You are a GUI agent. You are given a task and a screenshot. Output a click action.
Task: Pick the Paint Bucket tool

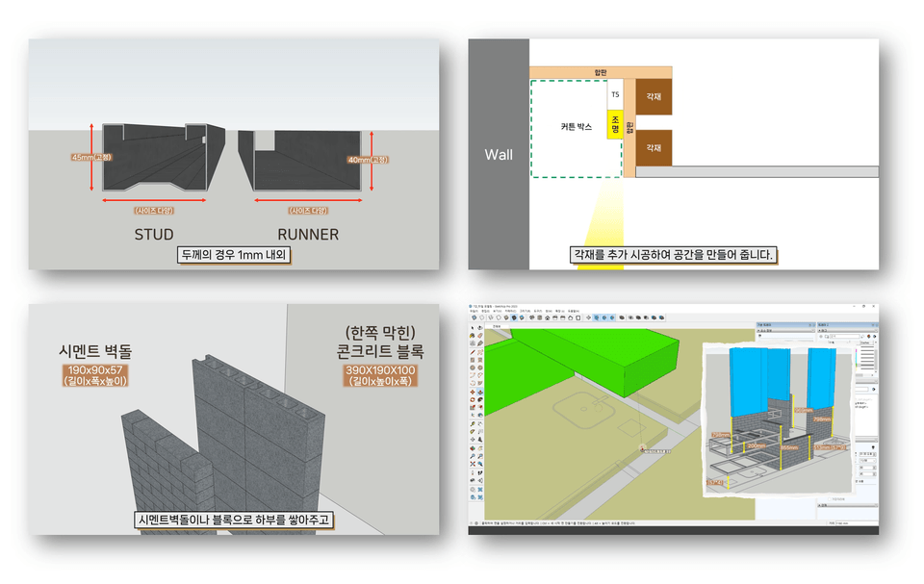click(472, 336)
